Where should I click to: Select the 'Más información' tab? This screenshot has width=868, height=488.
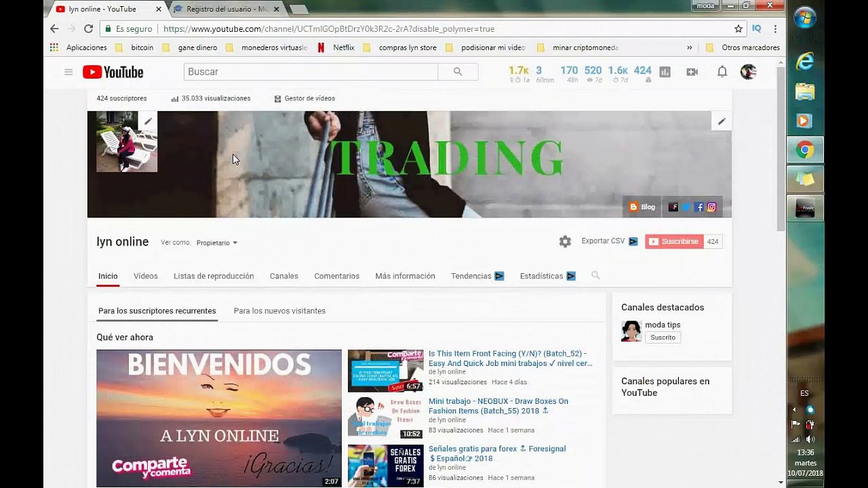(405, 276)
